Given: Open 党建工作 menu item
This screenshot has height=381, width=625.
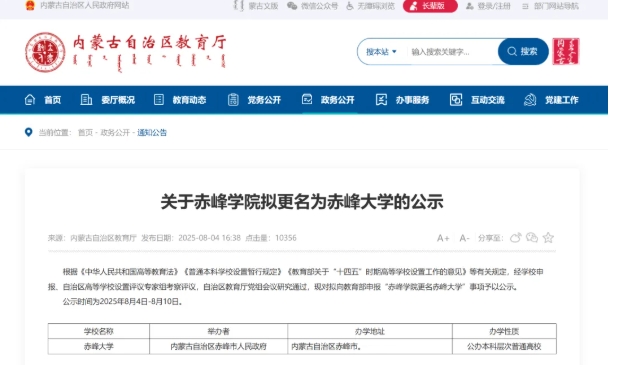Looking at the screenshot, I should 562,100.
